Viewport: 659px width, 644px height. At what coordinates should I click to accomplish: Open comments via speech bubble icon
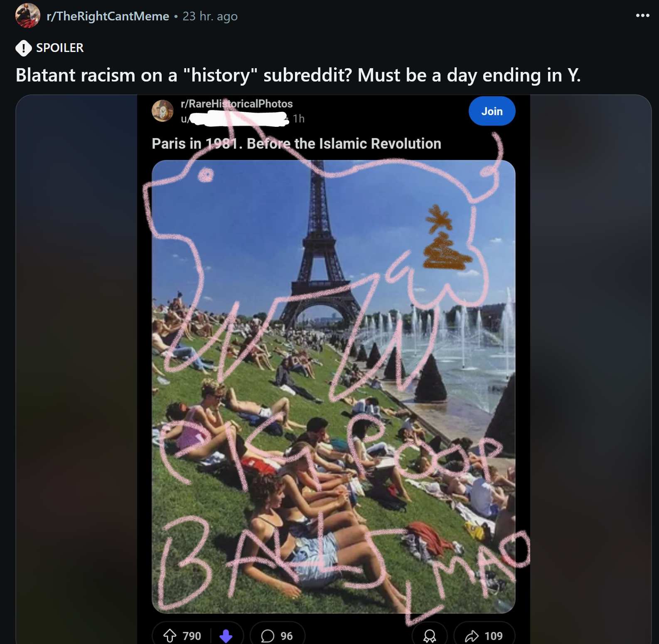click(268, 636)
